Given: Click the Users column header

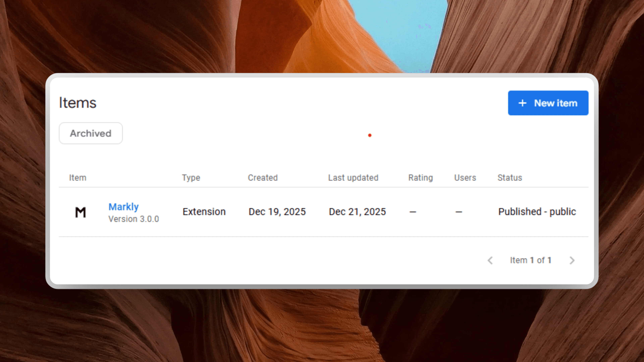Looking at the screenshot, I should pos(465,178).
